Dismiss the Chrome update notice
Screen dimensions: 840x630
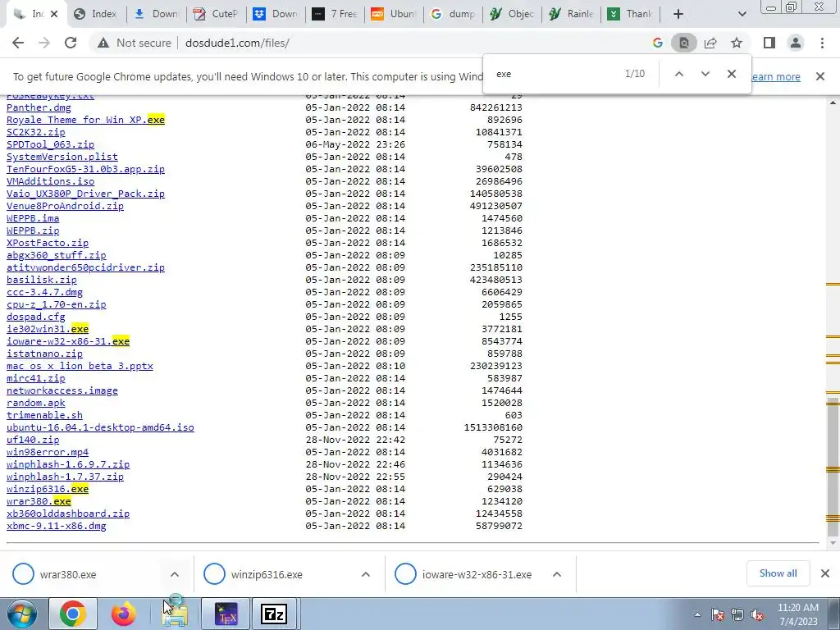820,76
